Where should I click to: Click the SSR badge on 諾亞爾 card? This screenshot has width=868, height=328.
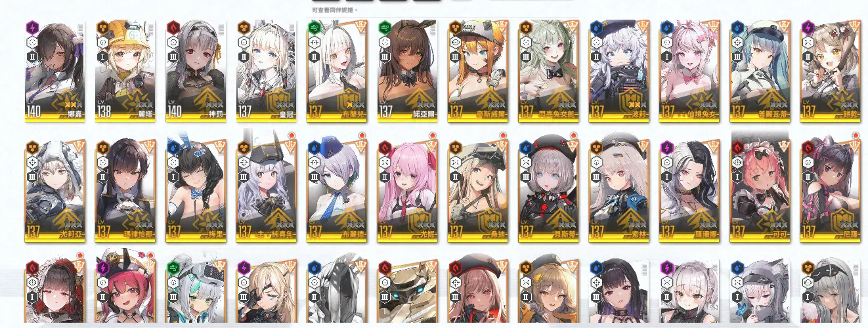429,27
